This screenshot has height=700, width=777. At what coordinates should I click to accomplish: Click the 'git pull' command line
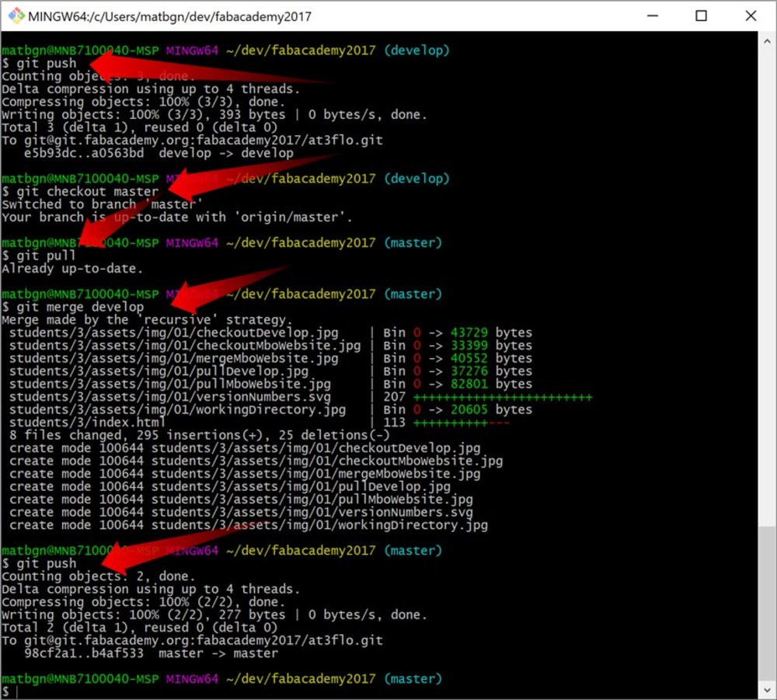click(39, 256)
